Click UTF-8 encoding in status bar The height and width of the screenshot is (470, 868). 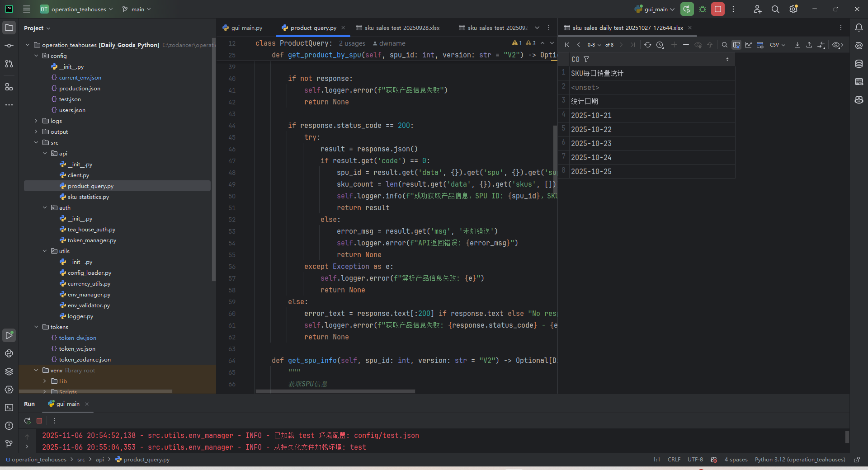point(695,460)
